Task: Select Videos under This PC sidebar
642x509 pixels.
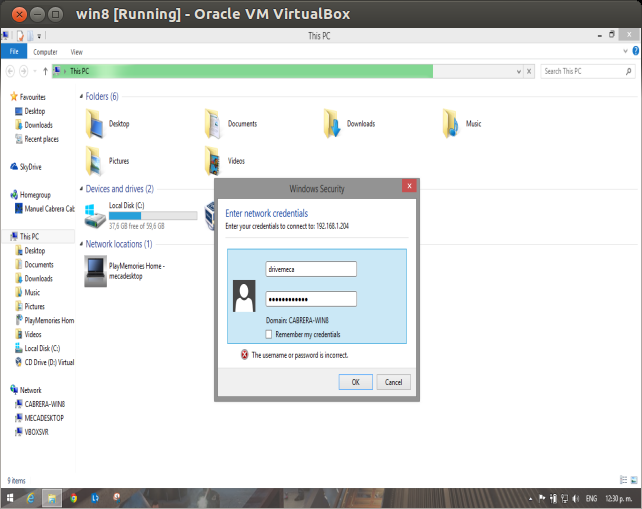Action: [x=28, y=334]
